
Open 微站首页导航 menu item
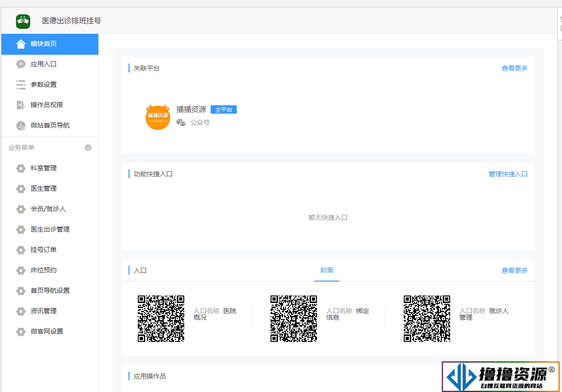point(50,125)
